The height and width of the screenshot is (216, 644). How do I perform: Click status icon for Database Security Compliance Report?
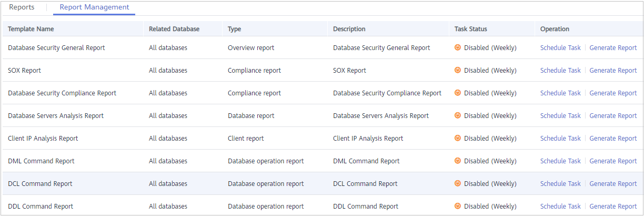pyautogui.click(x=458, y=93)
